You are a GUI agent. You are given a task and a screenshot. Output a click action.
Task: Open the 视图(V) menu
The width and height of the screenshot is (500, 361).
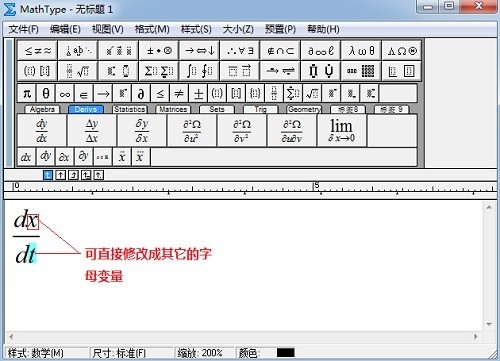(108, 29)
